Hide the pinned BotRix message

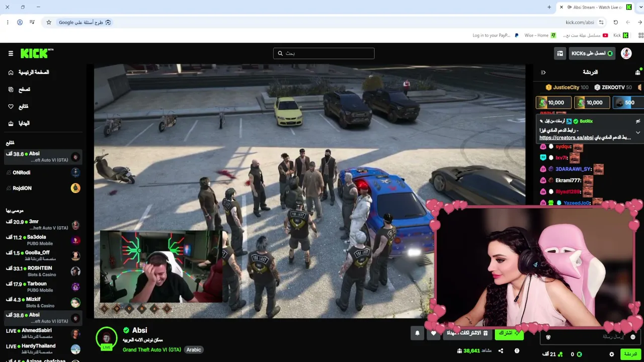point(638,121)
